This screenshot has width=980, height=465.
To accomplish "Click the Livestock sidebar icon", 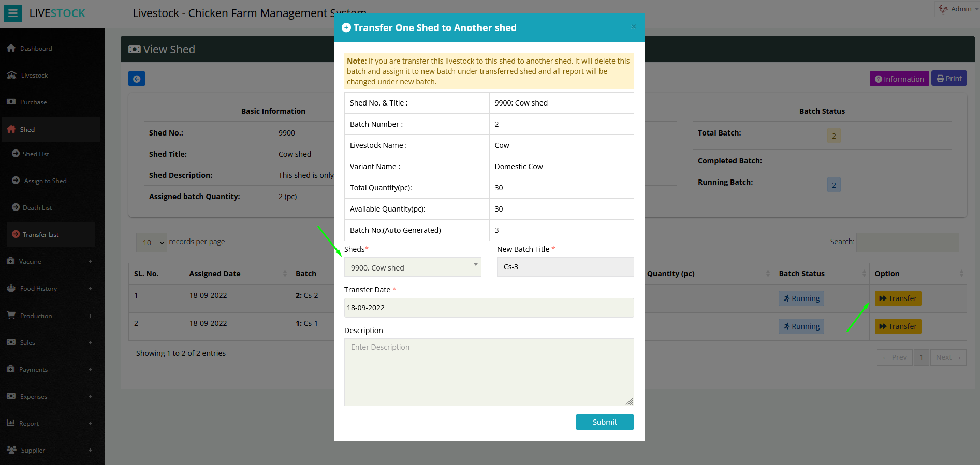I will coord(11,75).
